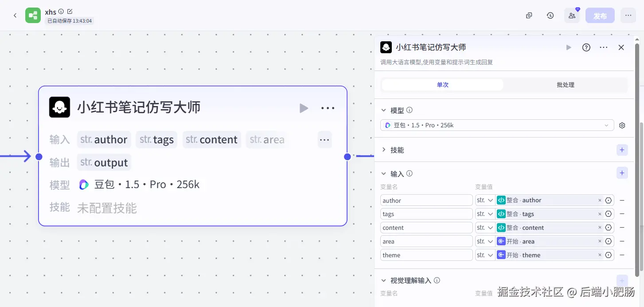Open the type dropdown for content
Image resolution: width=644 pixels, height=307 pixels.
(x=485, y=228)
